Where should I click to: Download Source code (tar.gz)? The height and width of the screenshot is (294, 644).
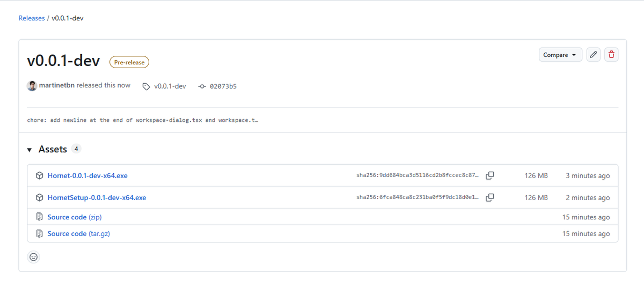coord(79,233)
